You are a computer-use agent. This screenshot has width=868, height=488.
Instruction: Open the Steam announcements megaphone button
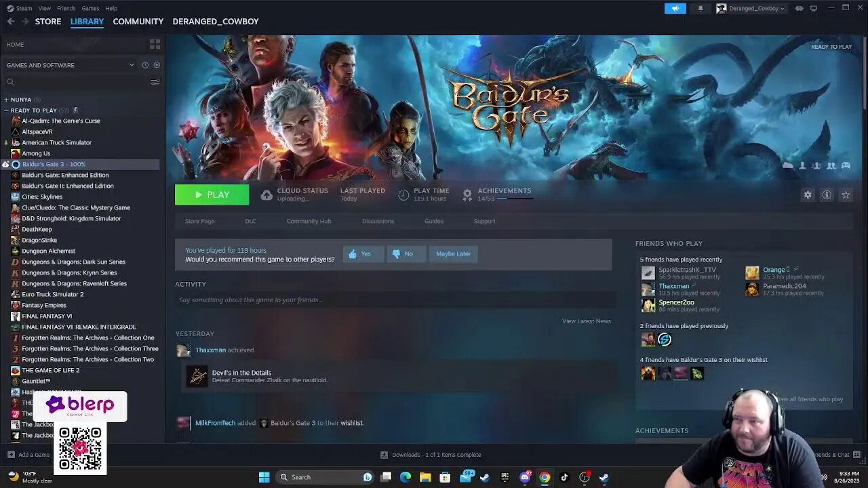(675, 8)
